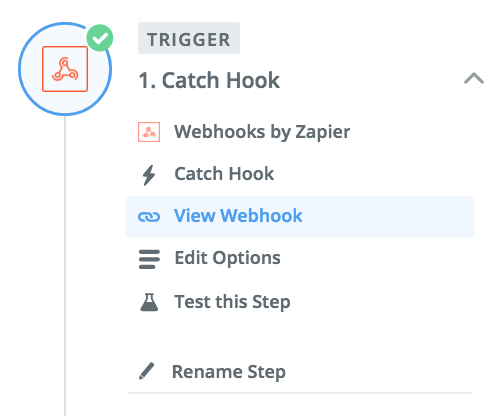Select the '1. Catch Hook' step title
Viewport: 502px width, 416px height.
click(x=209, y=80)
